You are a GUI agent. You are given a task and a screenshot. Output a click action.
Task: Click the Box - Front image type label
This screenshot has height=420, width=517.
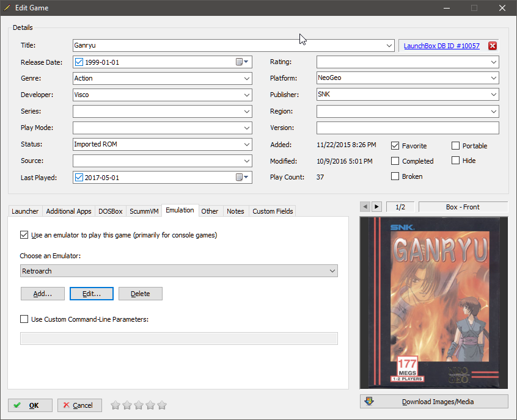point(463,207)
